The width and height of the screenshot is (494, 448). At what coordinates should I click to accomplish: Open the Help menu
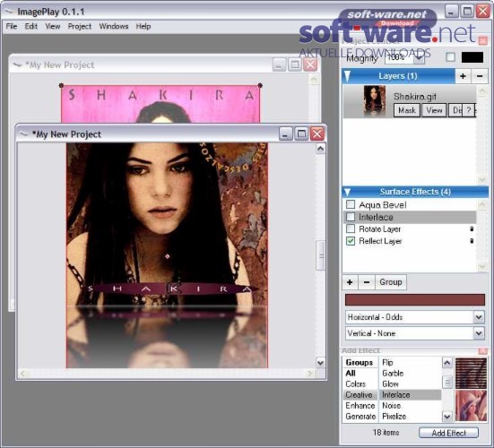pos(143,27)
